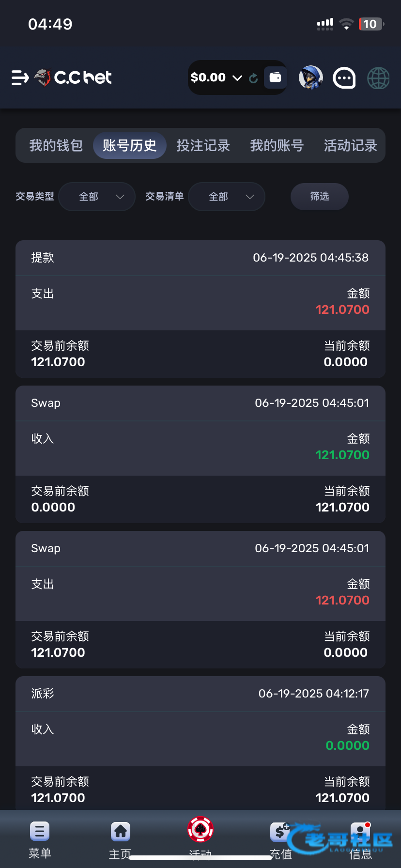Click the C.C bet logo
Viewport: 401px width, 868px height.
click(x=74, y=77)
